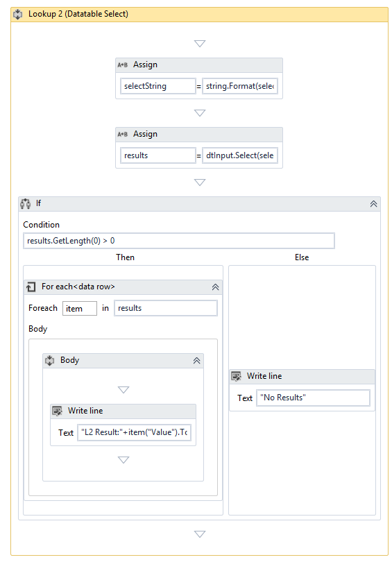
Task: Click the Lookup 2 sequence icon
Action: [18, 15]
